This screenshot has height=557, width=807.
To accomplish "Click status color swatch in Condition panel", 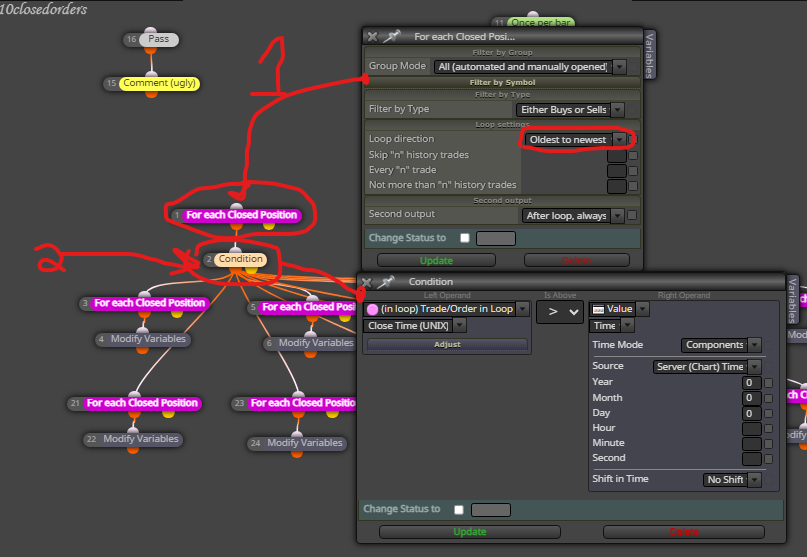I will click(x=490, y=510).
